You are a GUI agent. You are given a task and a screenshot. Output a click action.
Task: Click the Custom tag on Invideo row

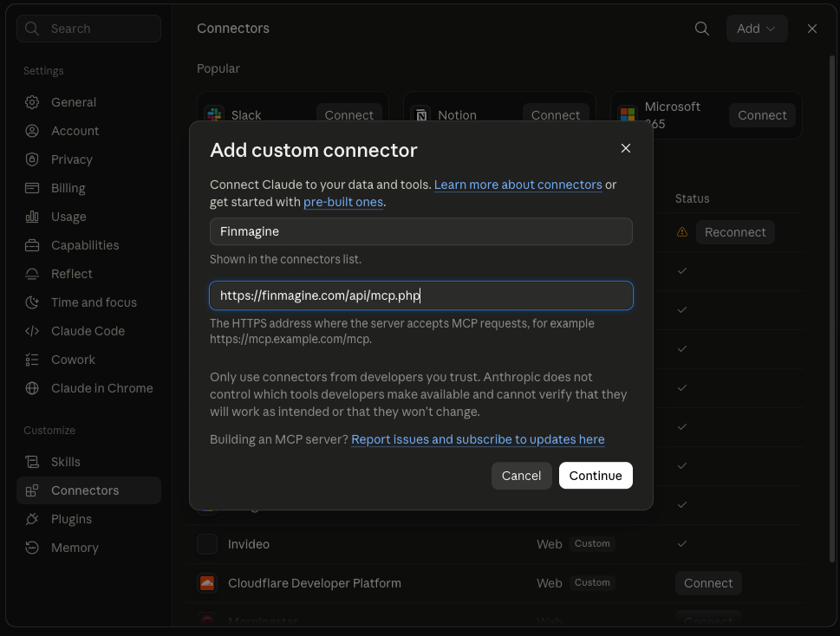[x=592, y=543]
